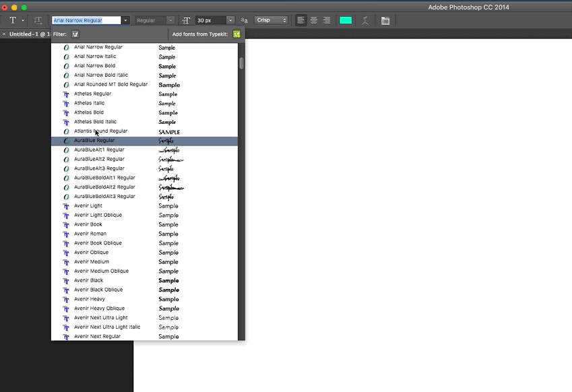Choose Arial Rounded MT Bold Regular
Viewport: 572px width, 392px height.
(x=144, y=85)
